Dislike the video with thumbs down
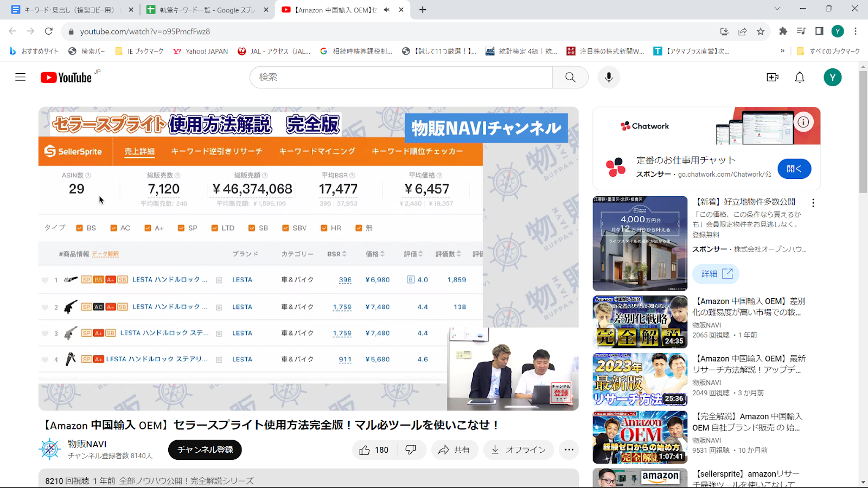This screenshot has height=488, width=868. [411, 450]
